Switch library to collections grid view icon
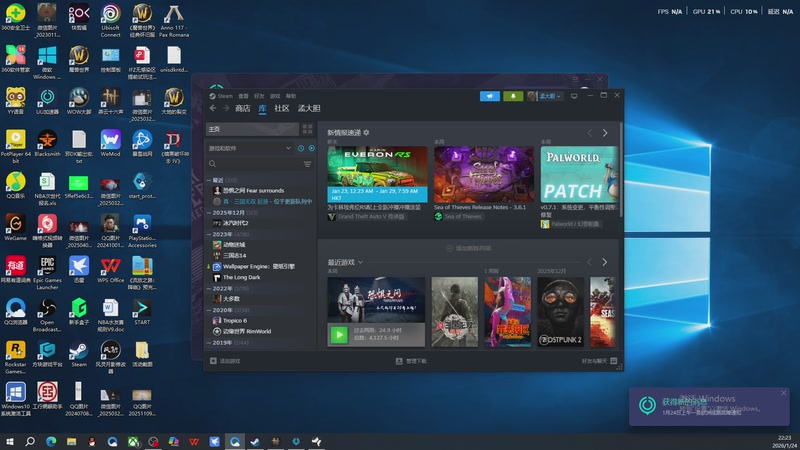 click(x=307, y=129)
